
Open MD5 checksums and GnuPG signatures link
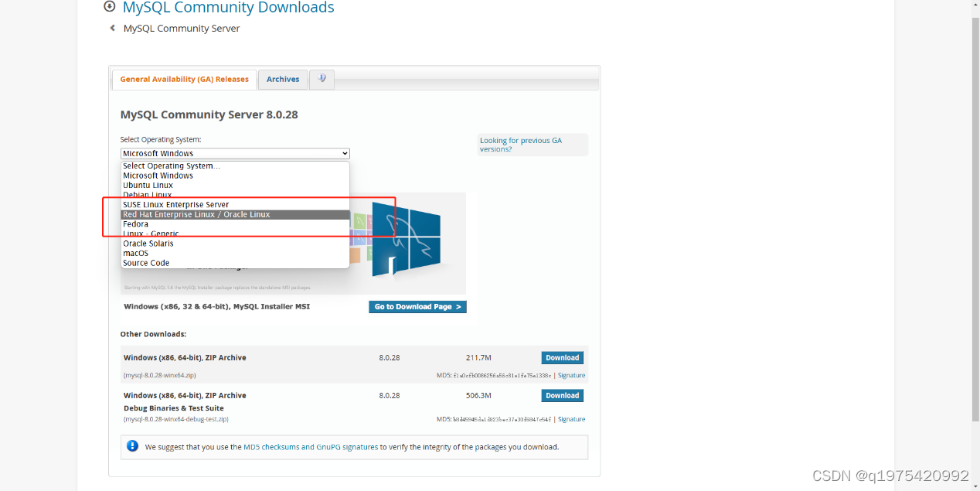[x=311, y=447]
